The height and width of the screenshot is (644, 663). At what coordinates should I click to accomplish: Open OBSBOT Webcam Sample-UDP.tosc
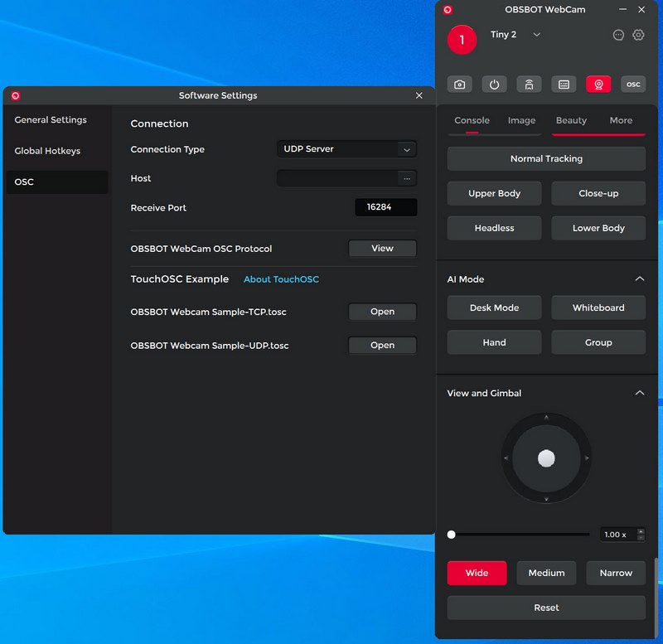tap(382, 346)
